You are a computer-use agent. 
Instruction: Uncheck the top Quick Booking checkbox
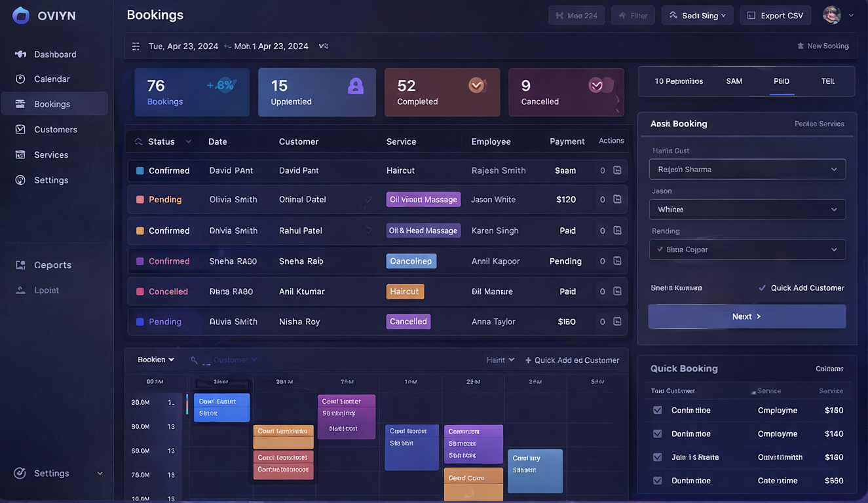point(657,410)
